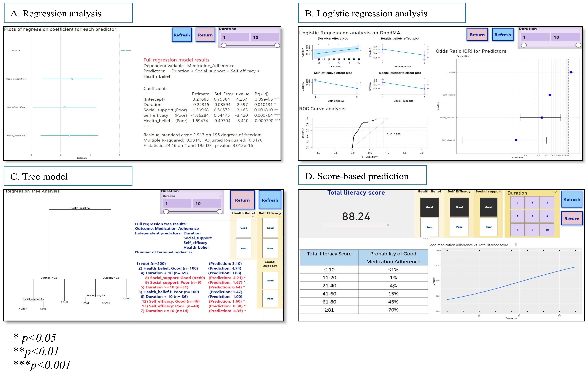The height and width of the screenshot is (374, 588).
Task: Open More options below Health Belief slicer
Action: tap(426, 238)
